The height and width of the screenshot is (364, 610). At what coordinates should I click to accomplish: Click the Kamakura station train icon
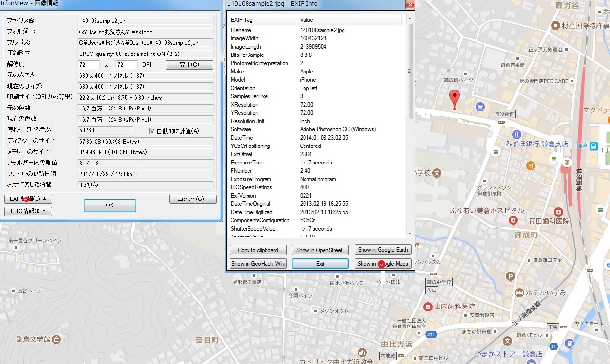(594, 146)
